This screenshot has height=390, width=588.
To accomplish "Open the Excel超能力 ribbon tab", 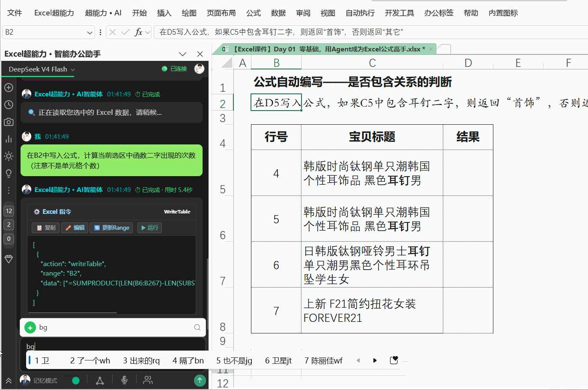I will [x=54, y=13].
